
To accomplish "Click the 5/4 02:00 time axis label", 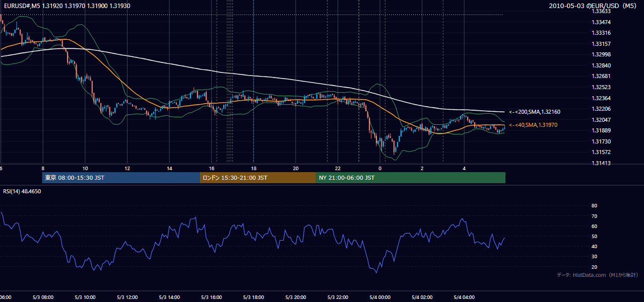I will click(422, 297).
